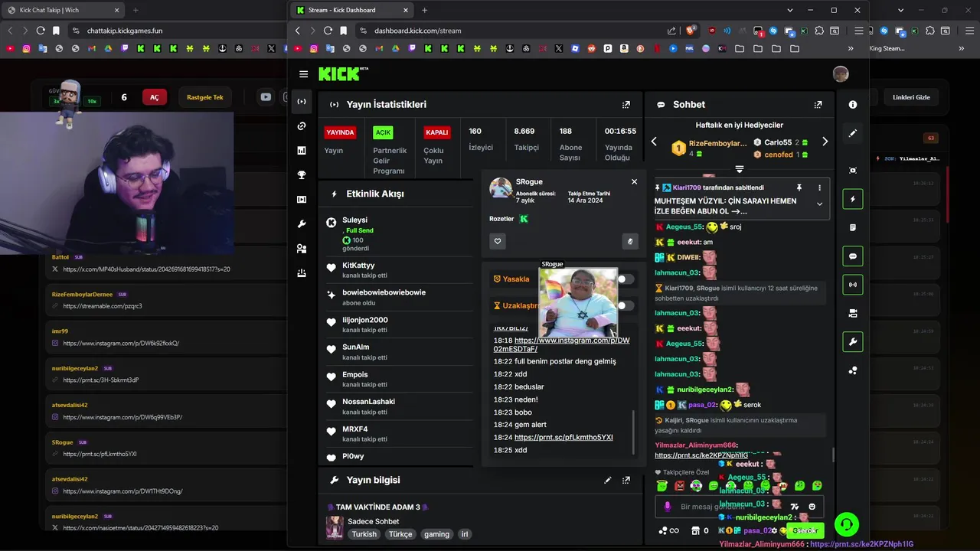The height and width of the screenshot is (551, 980).
Task: Open the video clips sidebar icon
Action: [x=302, y=200]
